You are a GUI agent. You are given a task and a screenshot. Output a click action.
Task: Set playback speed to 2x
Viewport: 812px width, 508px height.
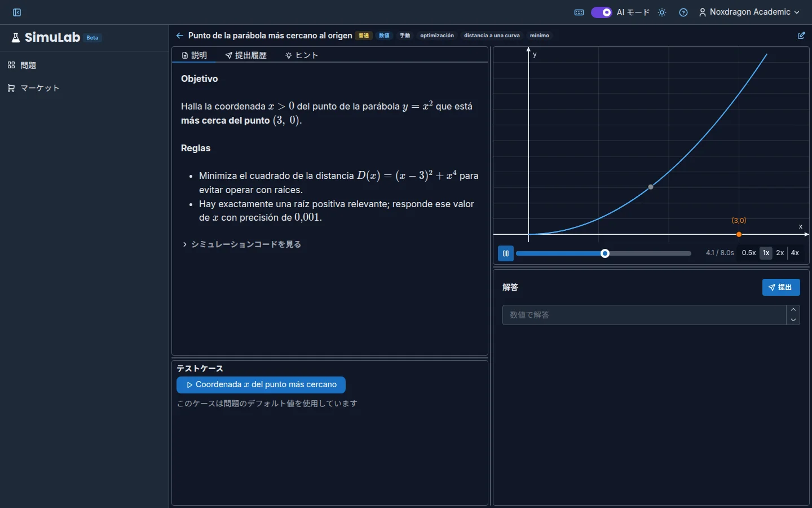(x=780, y=253)
